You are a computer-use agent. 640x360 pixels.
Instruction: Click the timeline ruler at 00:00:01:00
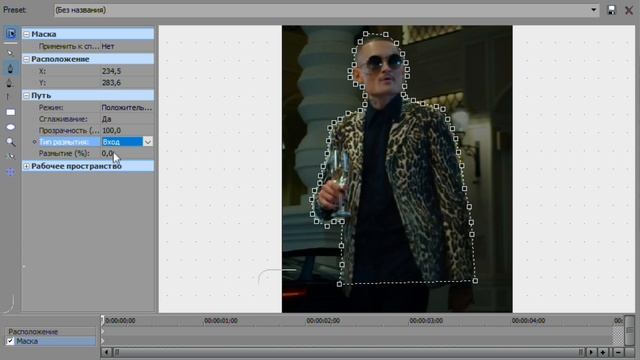pos(220,321)
